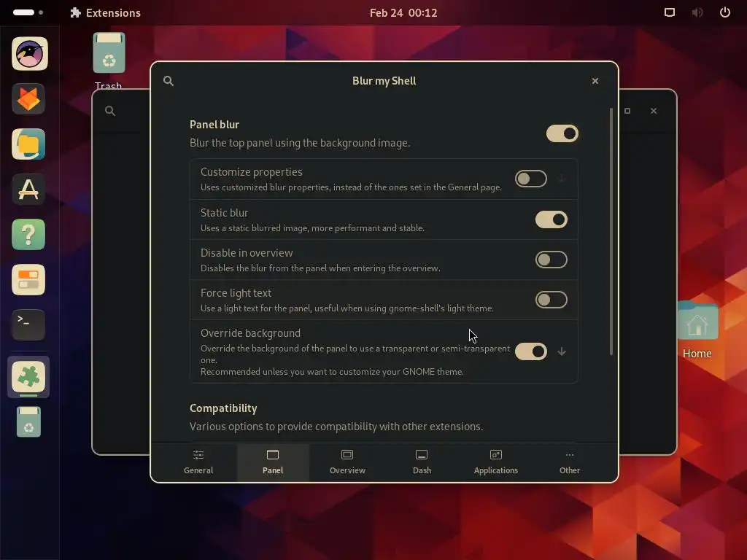
Task: Click the Static blur row text
Action: [312, 219]
